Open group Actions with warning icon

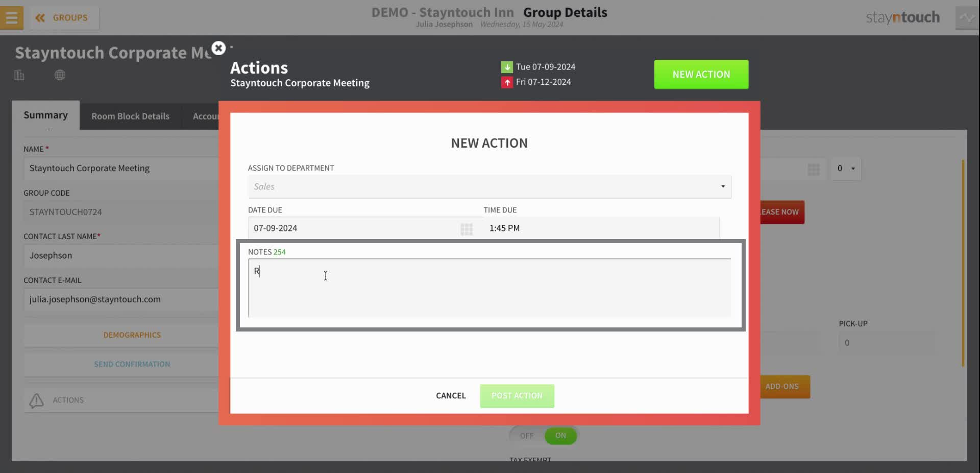121,400
